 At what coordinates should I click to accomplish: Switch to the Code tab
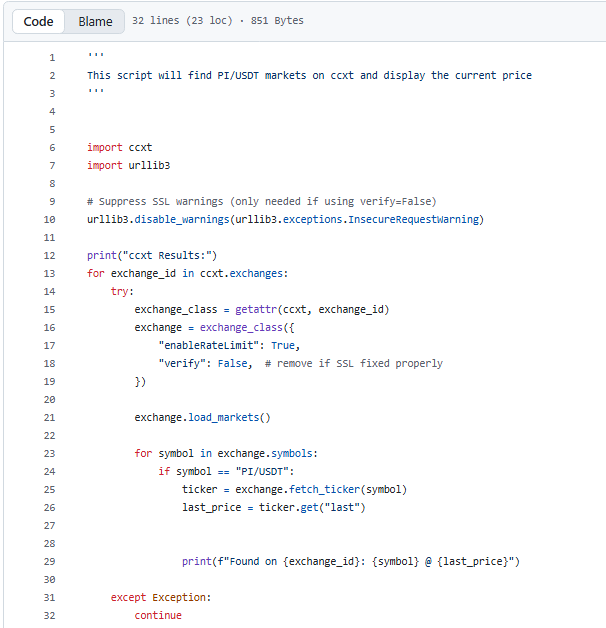click(38, 21)
